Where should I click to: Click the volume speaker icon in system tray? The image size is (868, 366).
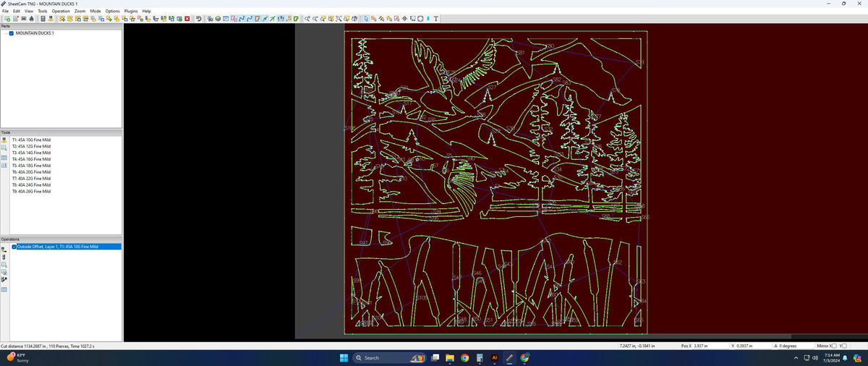(x=816, y=357)
